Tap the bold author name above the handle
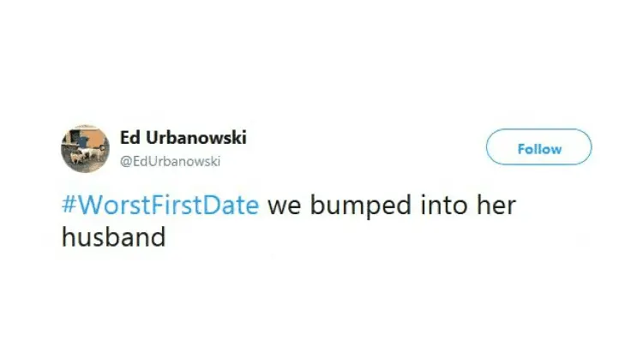643x364 pixels. pos(183,140)
